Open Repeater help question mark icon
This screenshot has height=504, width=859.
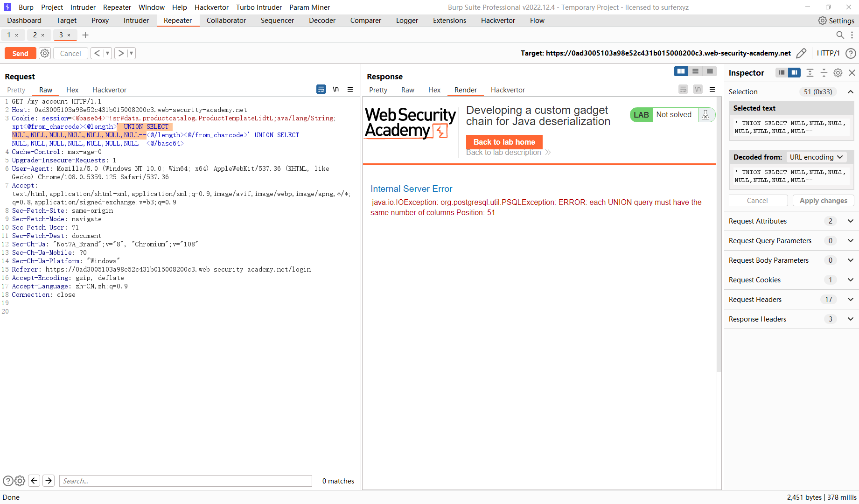pos(851,53)
